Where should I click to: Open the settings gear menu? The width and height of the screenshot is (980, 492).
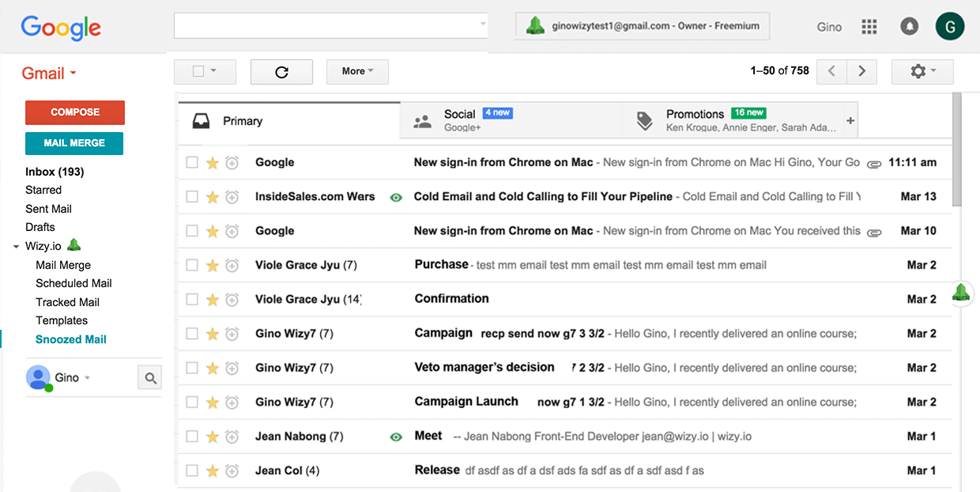tap(922, 71)
